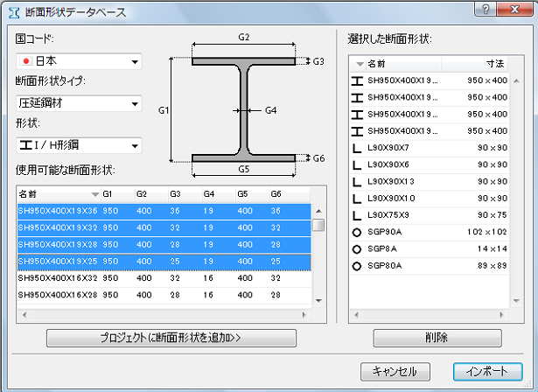
Task: Select row SH950X400X16X32
Action: coord(164,278)
